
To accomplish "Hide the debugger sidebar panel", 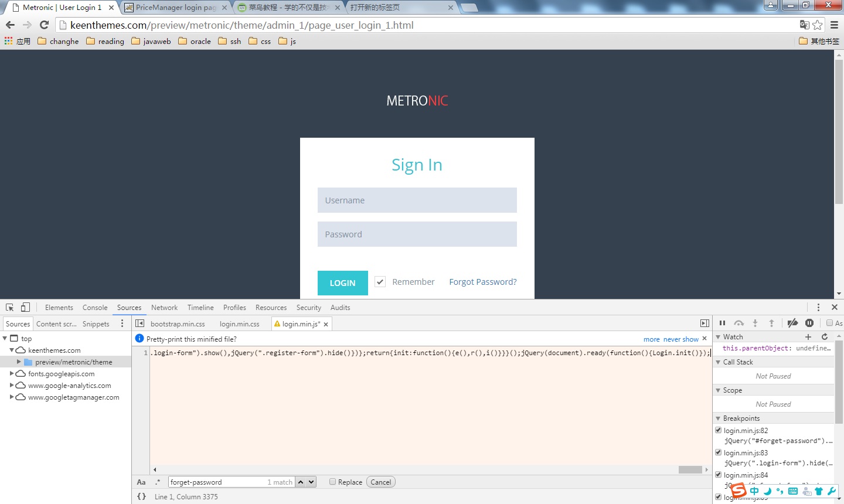I will click(705, 323).
